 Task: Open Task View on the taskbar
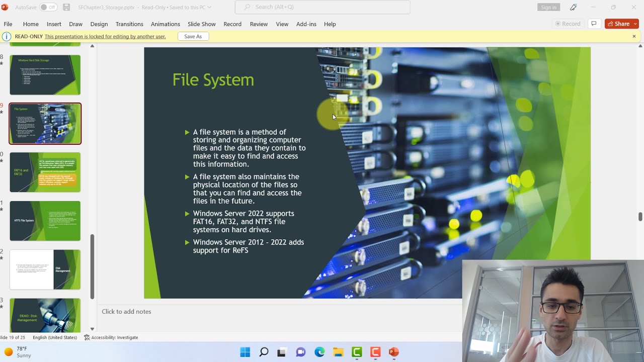(282, 352)
